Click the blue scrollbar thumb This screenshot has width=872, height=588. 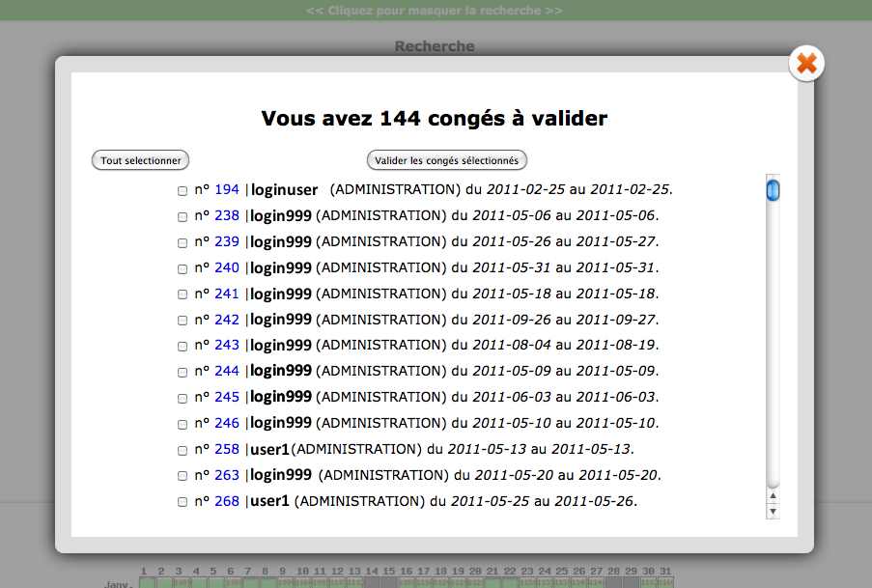click(773, 189)
